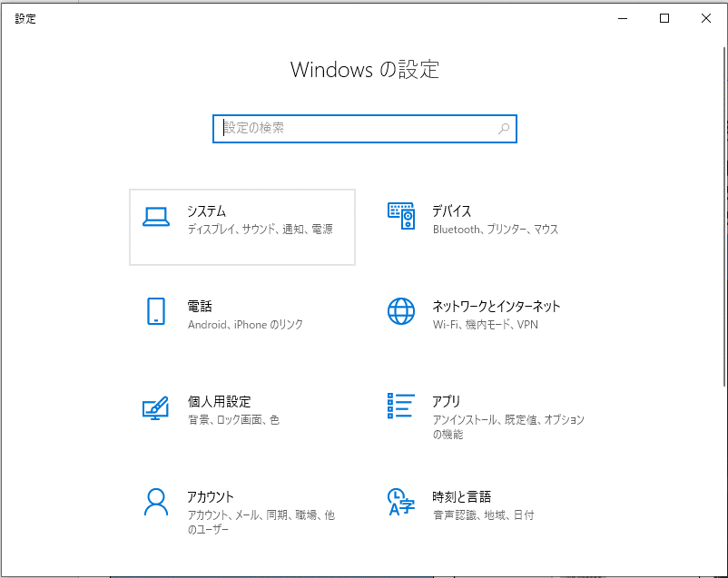Open the システム settings title
Image resolution: width=728 pixels, height=578 pixels.
coord(207,211)
